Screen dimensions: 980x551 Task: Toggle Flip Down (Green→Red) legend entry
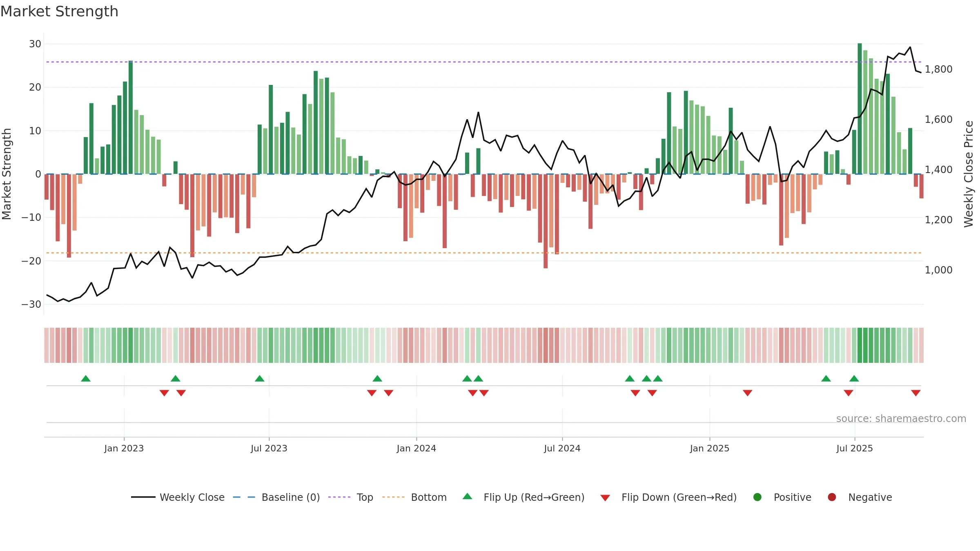(x=668, y=497)
